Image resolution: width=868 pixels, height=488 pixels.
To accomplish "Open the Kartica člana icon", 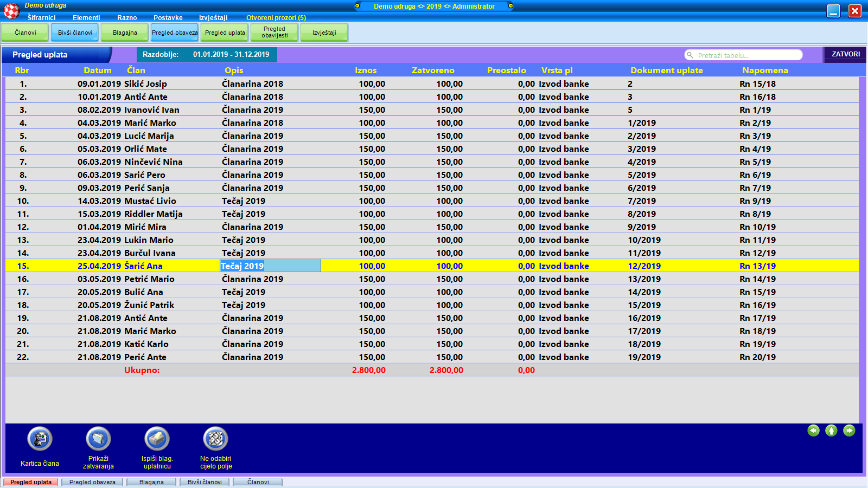I will (x=40, y=439).
